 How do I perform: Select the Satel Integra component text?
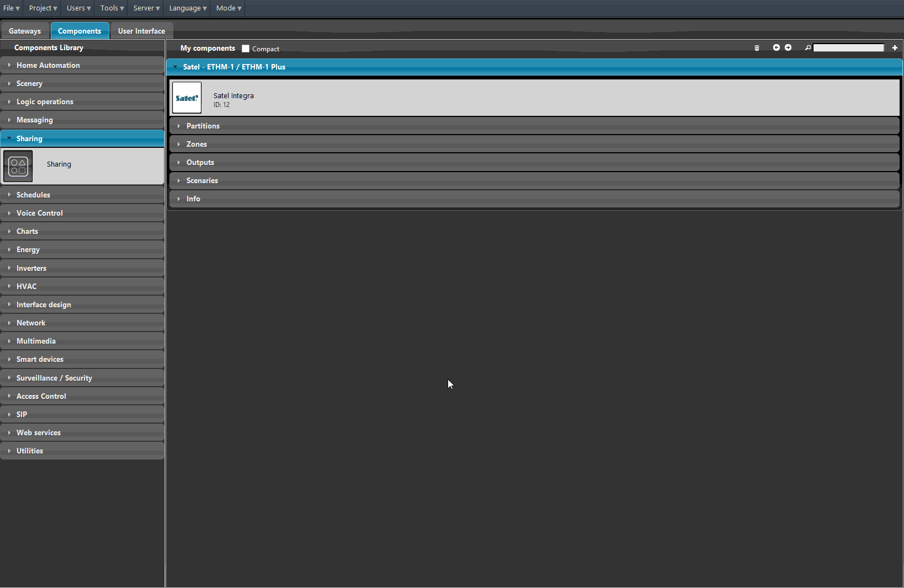[233, 95]
